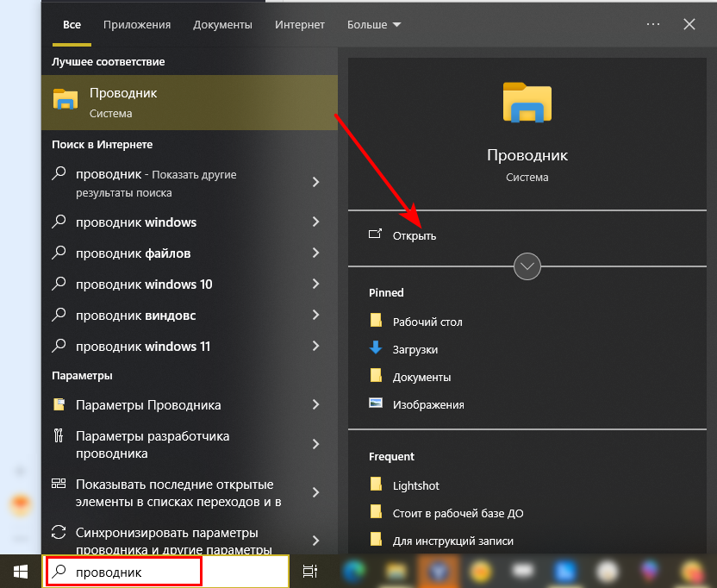Viewport: 717px width, 588px height.
Task: Select the Документы search tab
Action: tap(222, 25)
